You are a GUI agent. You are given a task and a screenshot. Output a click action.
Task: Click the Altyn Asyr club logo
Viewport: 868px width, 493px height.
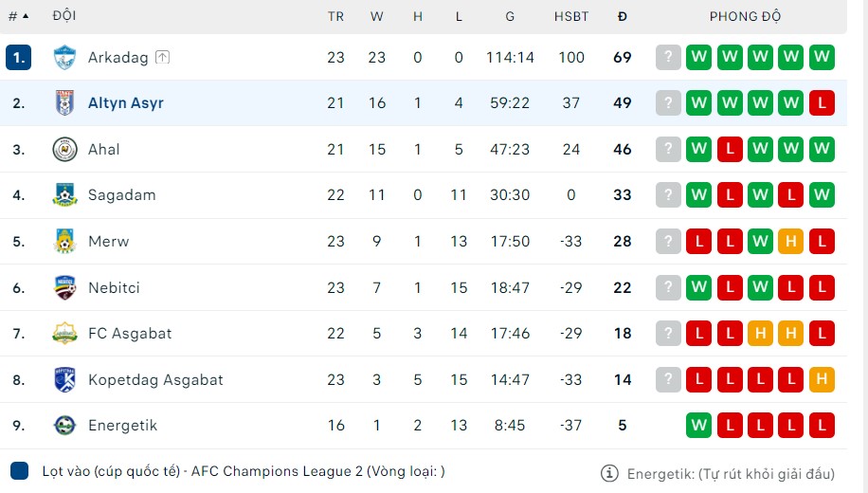click(x=64, y=103)
